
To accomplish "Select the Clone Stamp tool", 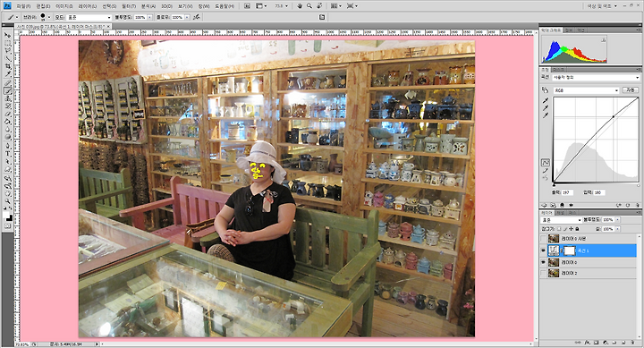I will pos(8,99).
